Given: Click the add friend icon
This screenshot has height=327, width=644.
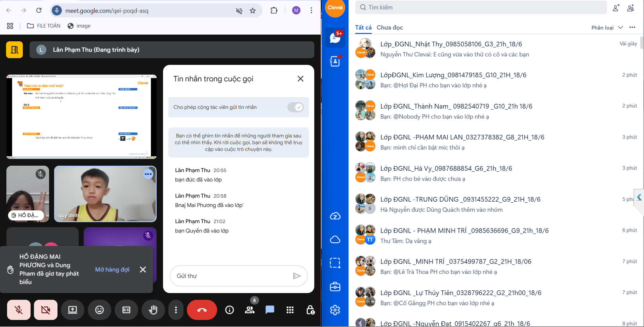Looking at the screenshot, I should pos(616,8).
